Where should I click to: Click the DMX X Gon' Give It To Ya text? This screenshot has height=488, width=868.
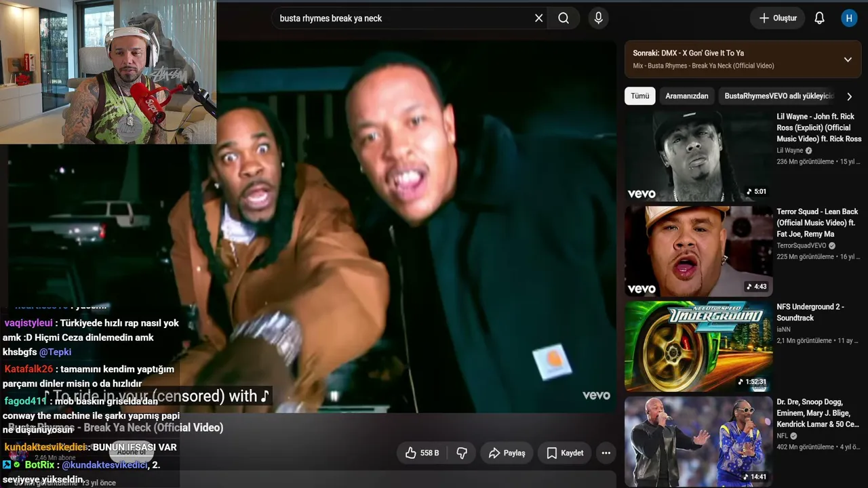point(703,53)
